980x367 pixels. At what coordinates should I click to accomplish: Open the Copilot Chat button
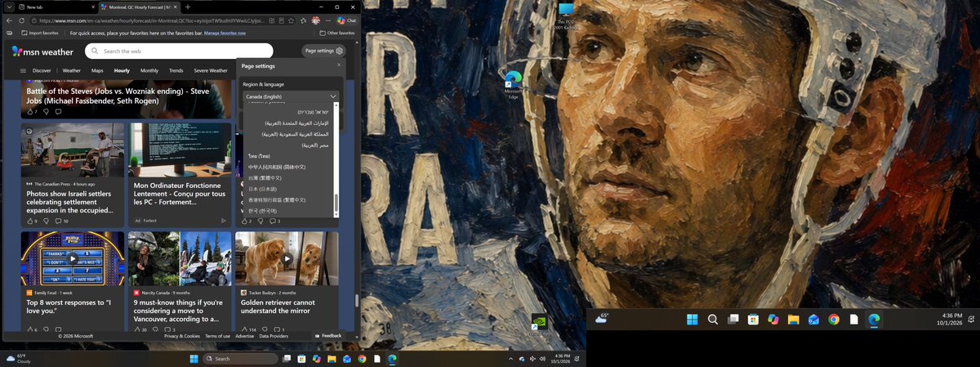tap(346, 20)
